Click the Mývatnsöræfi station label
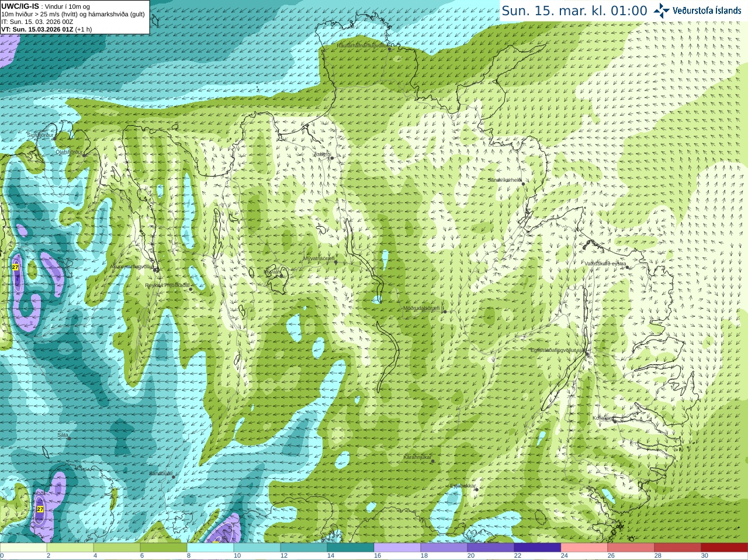This screenshot has height=560, width=748. [318, 258]
